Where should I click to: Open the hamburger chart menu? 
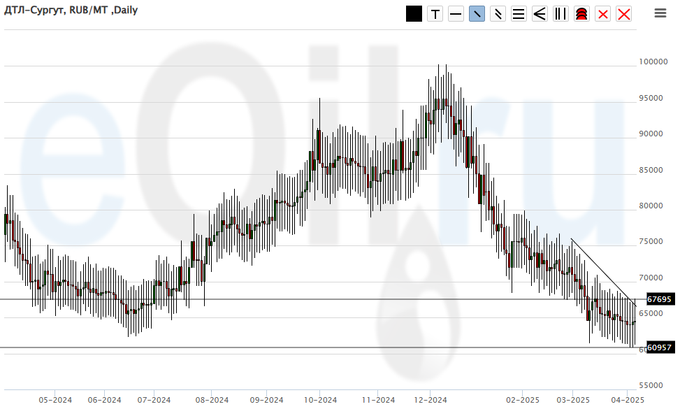click(x=660, y=13)
